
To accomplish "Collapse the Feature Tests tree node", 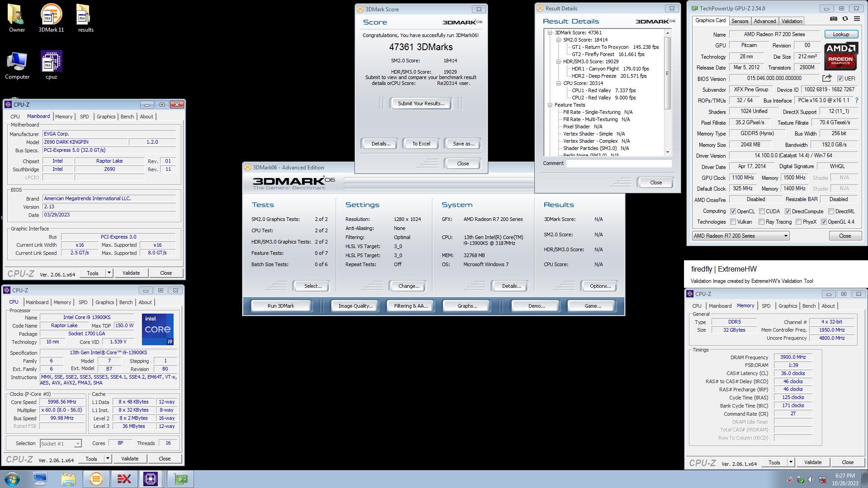I will tap(550, 105).
